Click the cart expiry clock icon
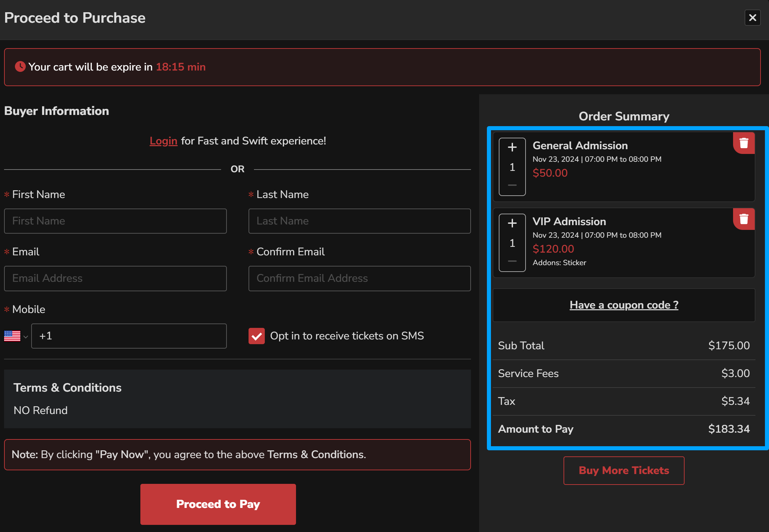The width and height of the screenshot is (769, 532). point(20,66)
